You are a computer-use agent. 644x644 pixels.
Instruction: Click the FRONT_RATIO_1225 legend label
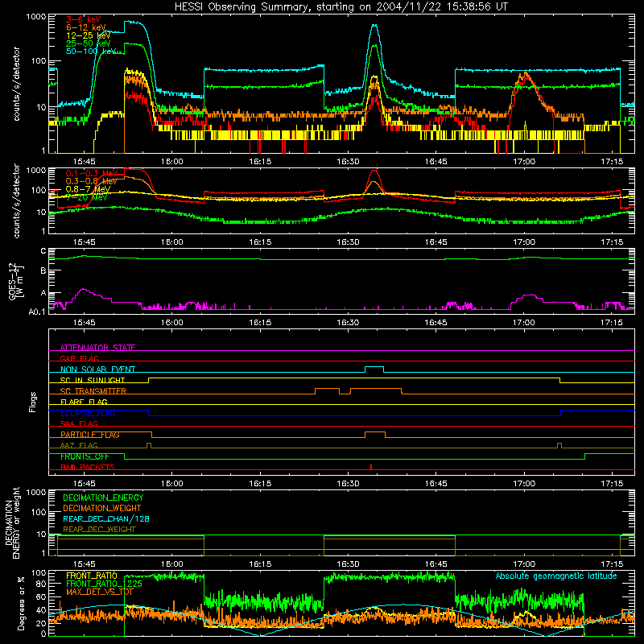pos(105,584)
